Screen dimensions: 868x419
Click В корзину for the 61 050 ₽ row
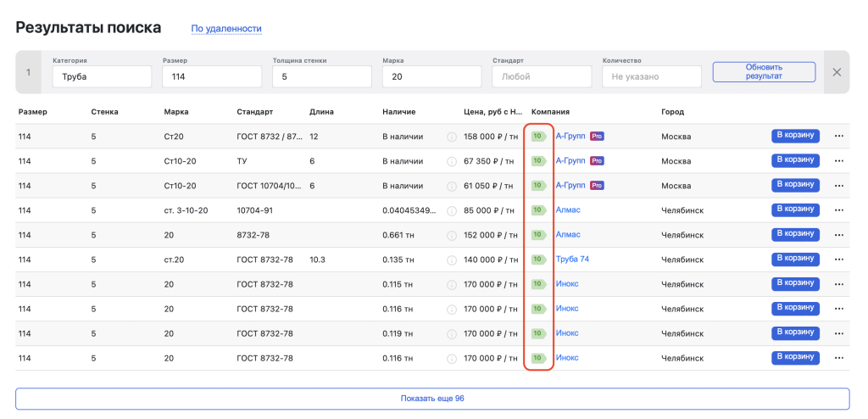(x=795, y=185)
